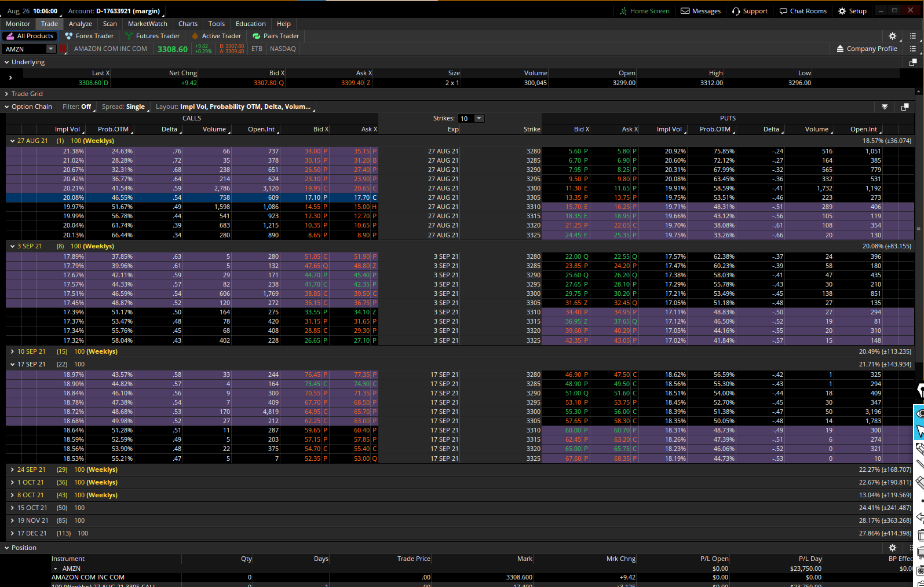Change Spread: Single setting
This screenshot has height=587, width=924.
coord(123,107)
